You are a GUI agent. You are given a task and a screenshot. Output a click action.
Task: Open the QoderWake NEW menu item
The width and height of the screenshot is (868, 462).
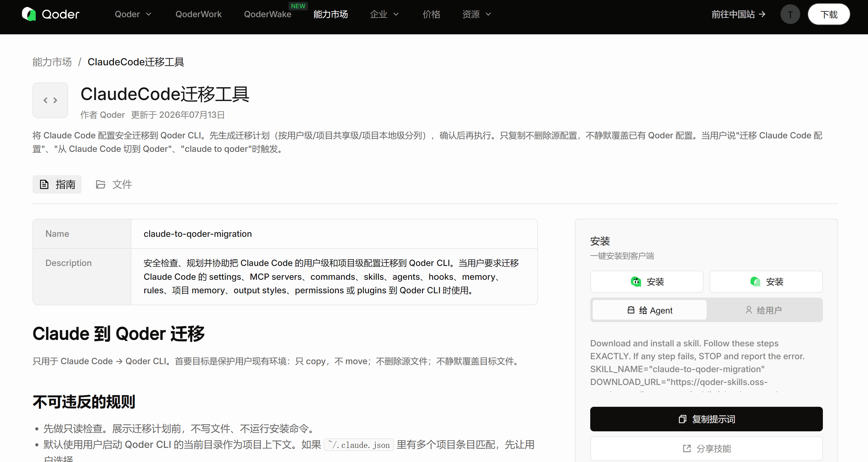point(268,14)
